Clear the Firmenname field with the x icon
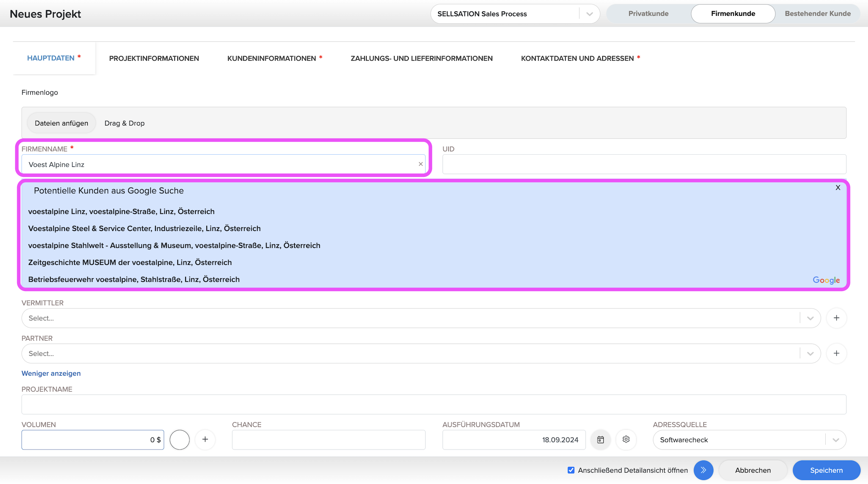This screenshot has height=484, width=868. coord(420,164)
